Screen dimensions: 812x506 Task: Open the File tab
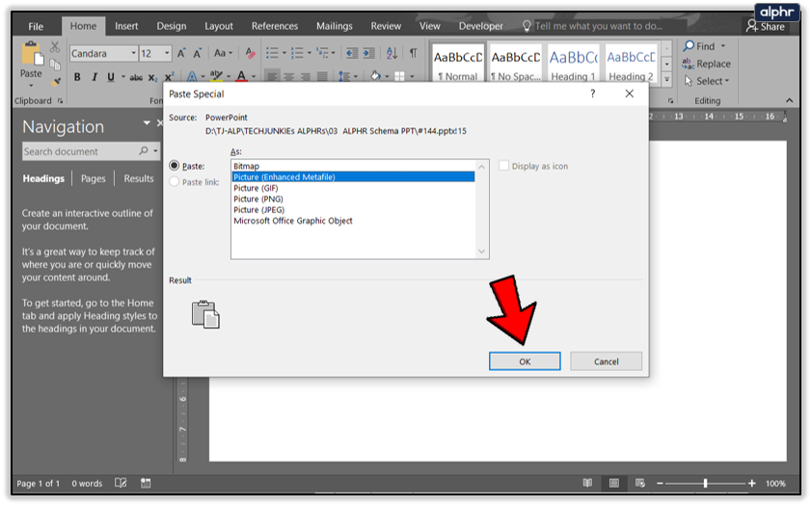pyautogui.click(x=36, y=26)
